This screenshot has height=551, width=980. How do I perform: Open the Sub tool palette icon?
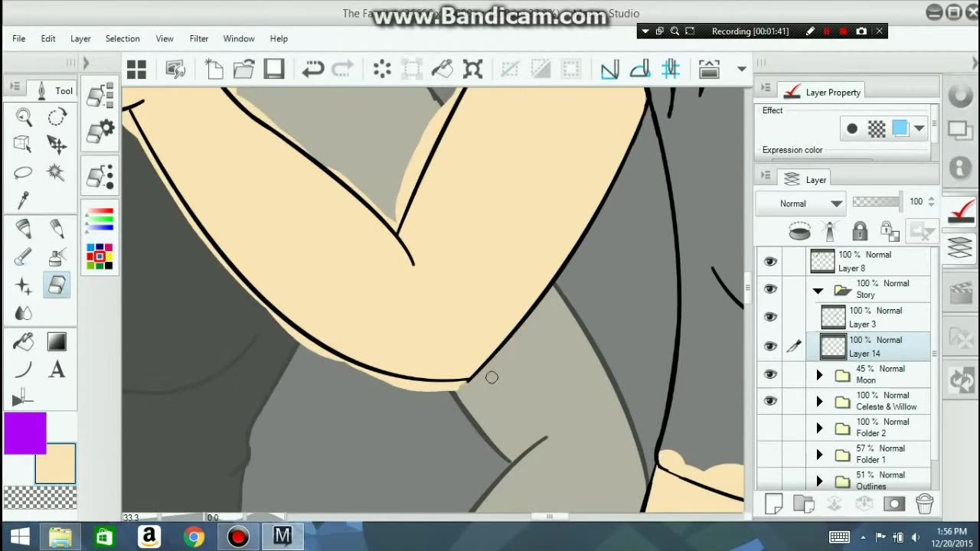coord(100,96)
